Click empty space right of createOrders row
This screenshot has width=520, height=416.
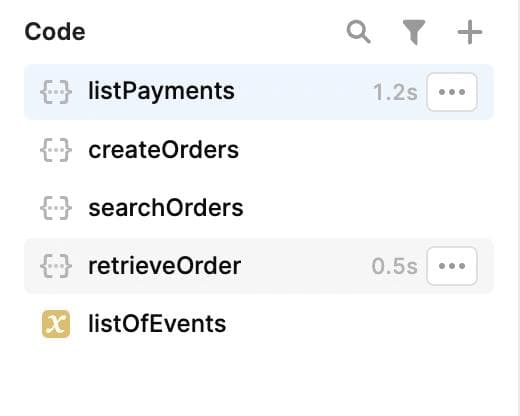[367, 150]
